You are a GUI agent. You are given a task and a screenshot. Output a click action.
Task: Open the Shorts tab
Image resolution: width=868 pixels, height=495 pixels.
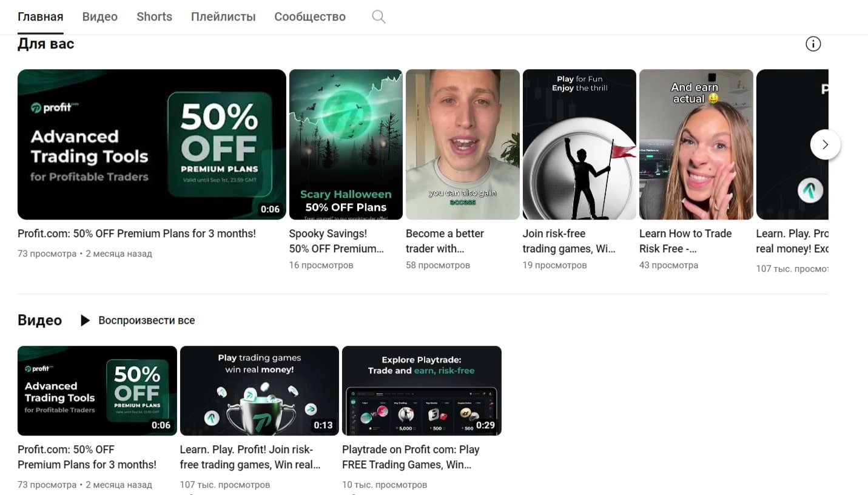pyautogui.click(x=154, y=17)
